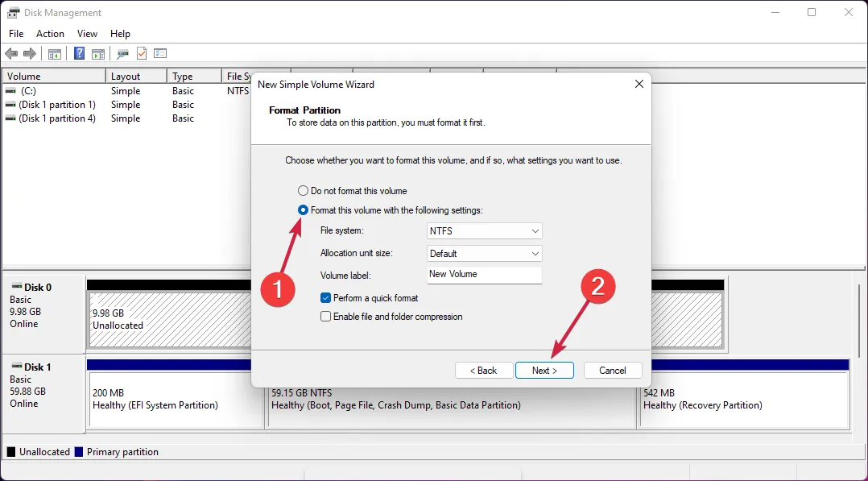Viewport: 868px width, 481px height.
Task: Click the checklist settings toolbar icon
Action: pyautogui.click(x=160, y=54)
